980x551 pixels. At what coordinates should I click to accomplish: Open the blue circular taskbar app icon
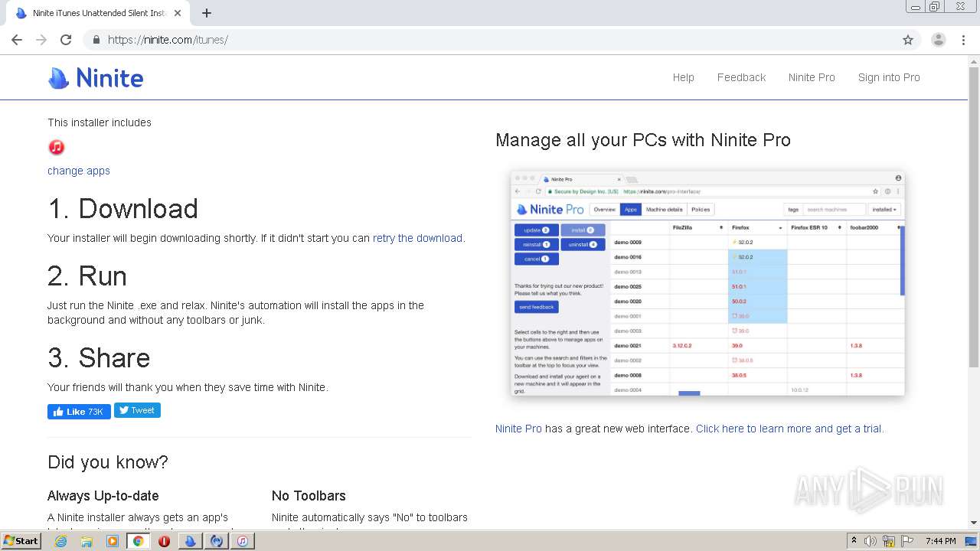coord(217,541)
